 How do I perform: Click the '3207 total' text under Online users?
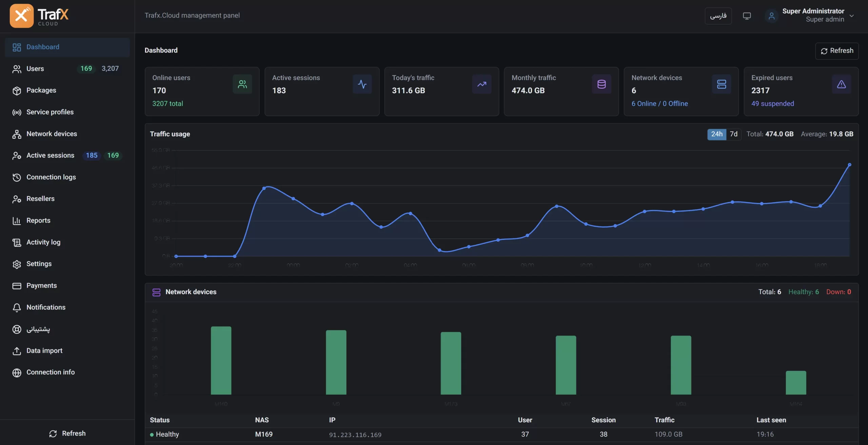(x=167, y=104)
